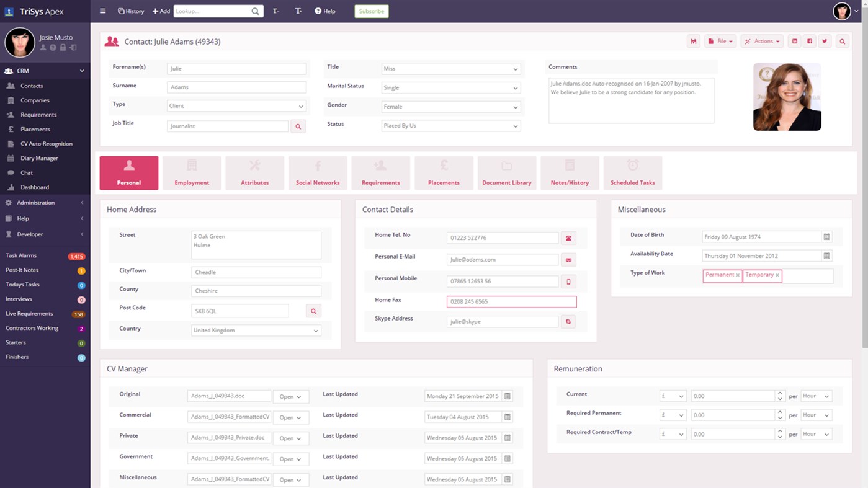Remove the Permanent type of work tag

[x=738, y=275]
